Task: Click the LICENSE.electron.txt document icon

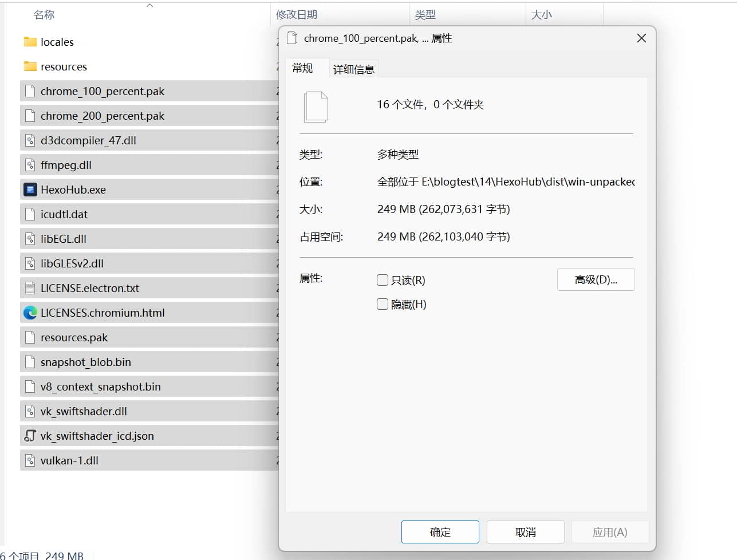Action: [30, 288]
